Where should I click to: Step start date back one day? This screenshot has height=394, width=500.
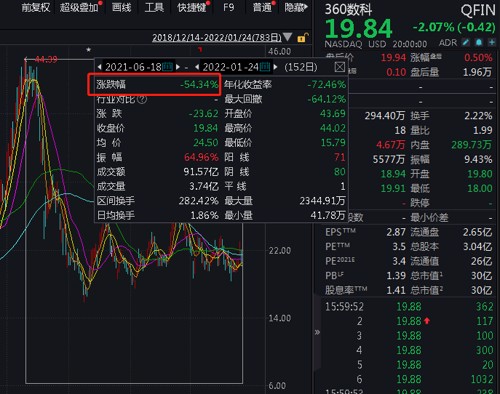point(99,67)
